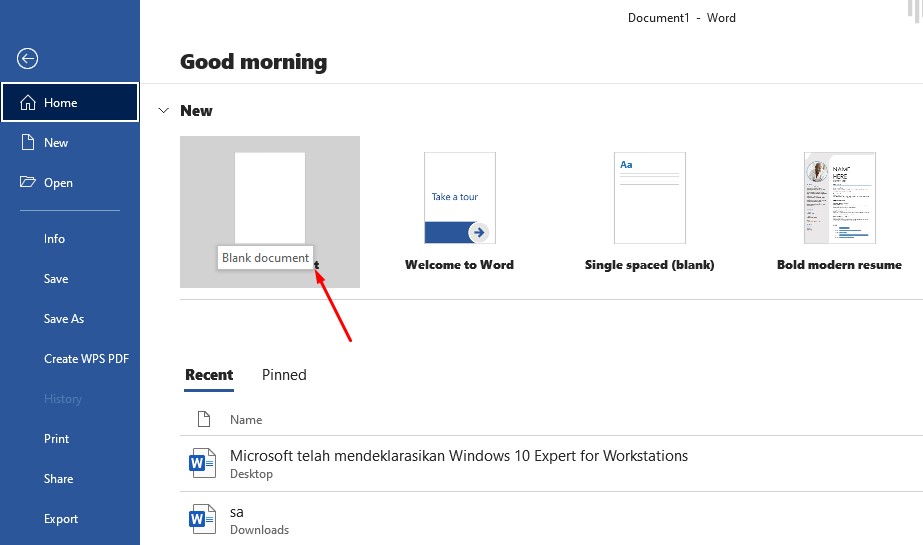Screen dimensions: 923x545
Task: Switch to the Pinned tab
Action: [284, 375]
